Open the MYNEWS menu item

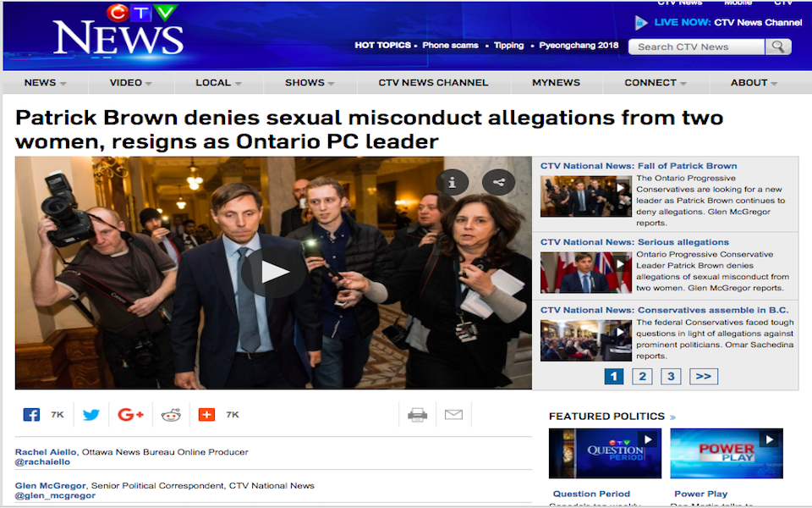tap(557, 83)
